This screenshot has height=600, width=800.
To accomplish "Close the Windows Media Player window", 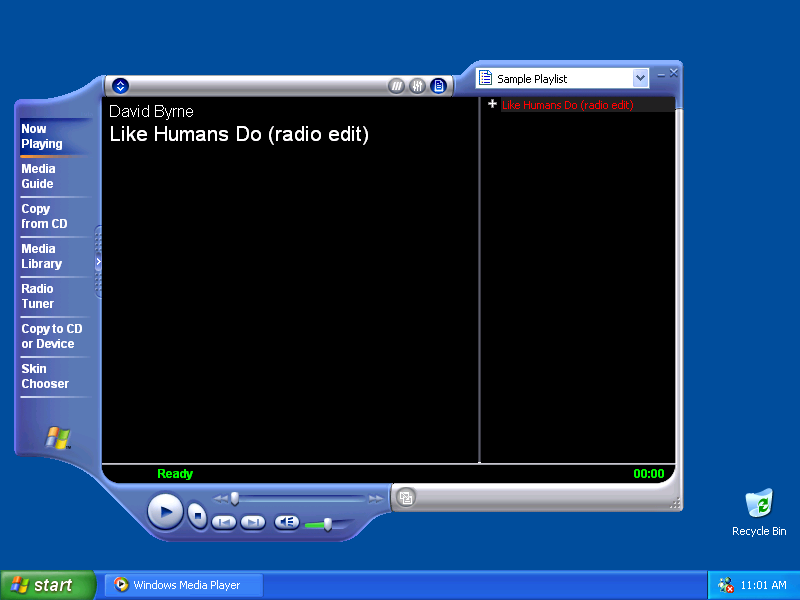I will point(673,73).
